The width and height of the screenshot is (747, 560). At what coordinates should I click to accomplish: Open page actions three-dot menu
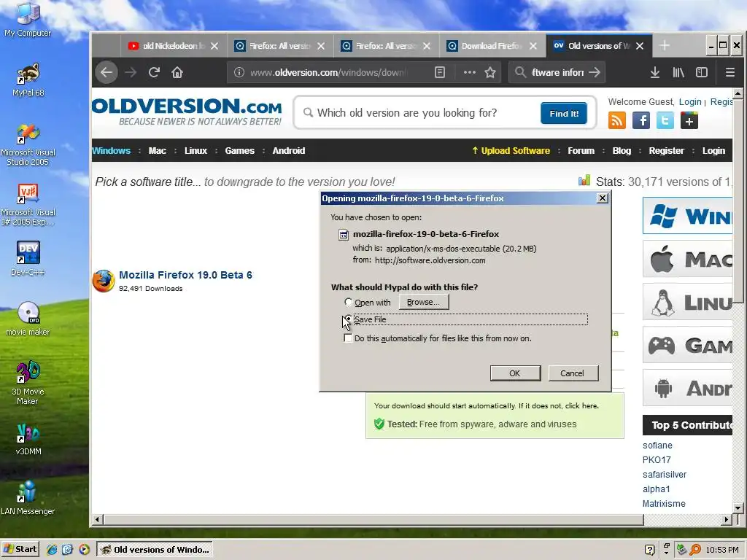[470, 72]
